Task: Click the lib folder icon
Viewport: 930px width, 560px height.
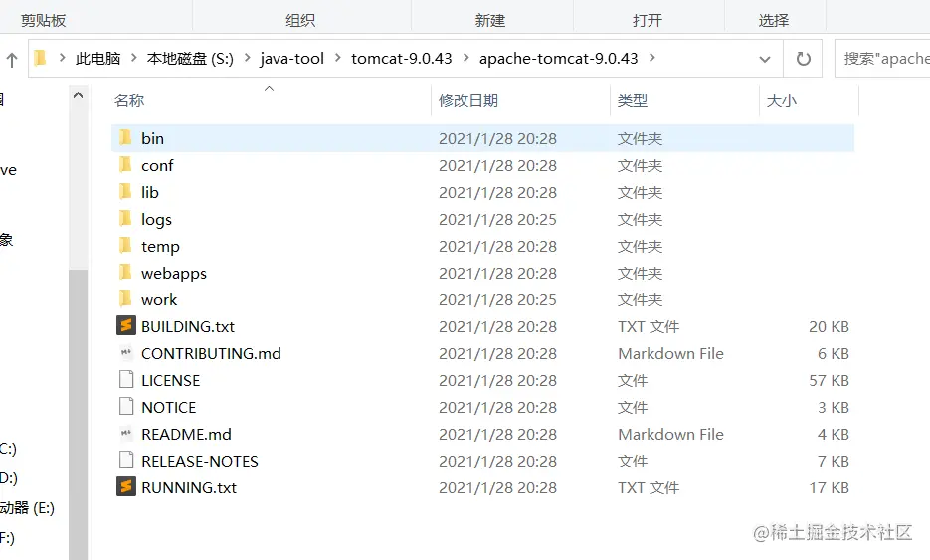Action: click(x=125, y=192)
